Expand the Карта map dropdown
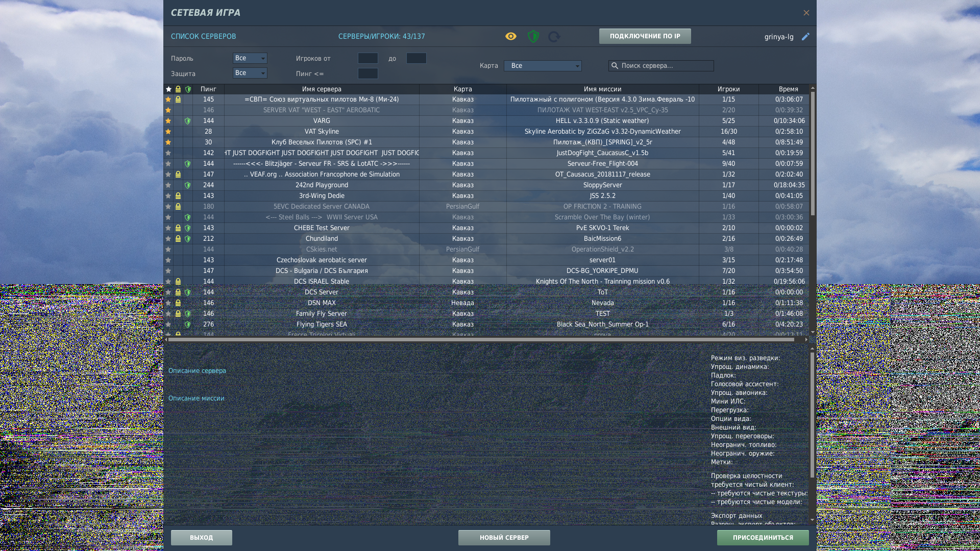Screen dimensions: 980x551 pyautogui.click(x=542, y=66)
